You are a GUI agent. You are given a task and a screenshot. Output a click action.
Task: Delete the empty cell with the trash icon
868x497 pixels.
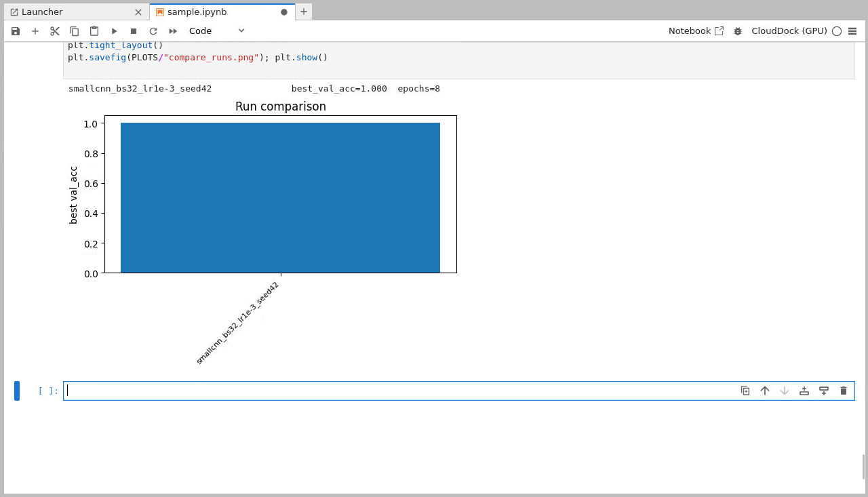(x=843, y=391)
